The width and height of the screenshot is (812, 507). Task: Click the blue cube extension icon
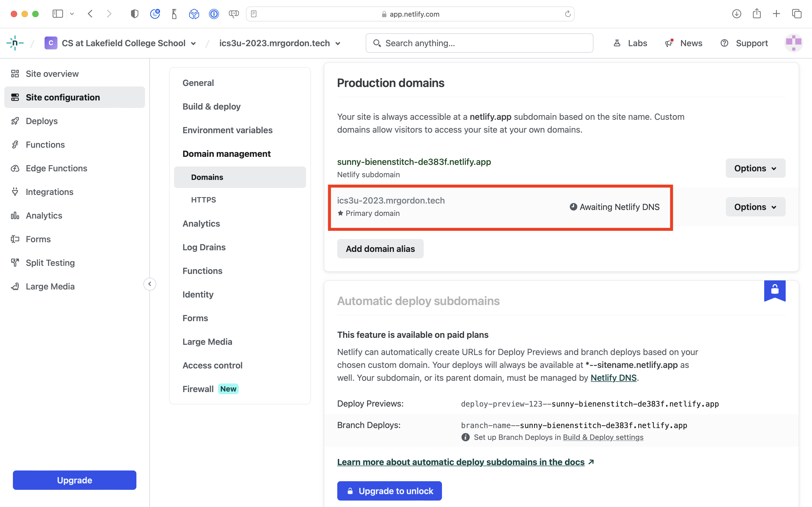tap(194, 14)
